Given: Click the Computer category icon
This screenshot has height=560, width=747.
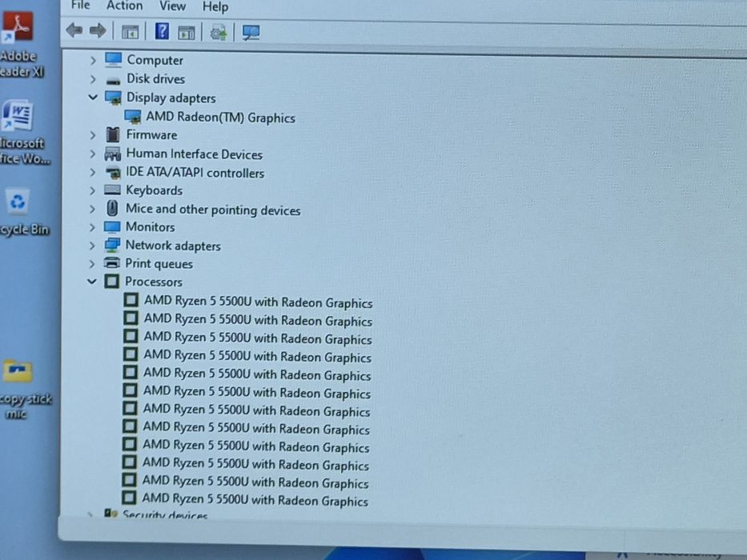Looking at the screenshot, I should click(113, 59).
